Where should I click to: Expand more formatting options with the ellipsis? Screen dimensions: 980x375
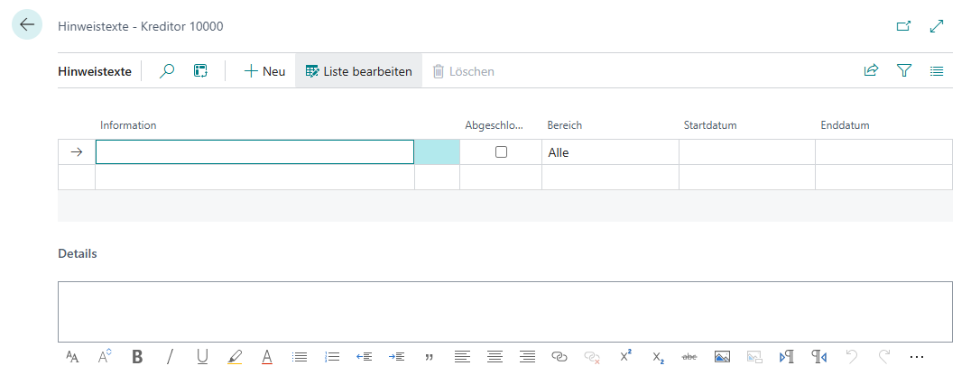pos(918,356)
